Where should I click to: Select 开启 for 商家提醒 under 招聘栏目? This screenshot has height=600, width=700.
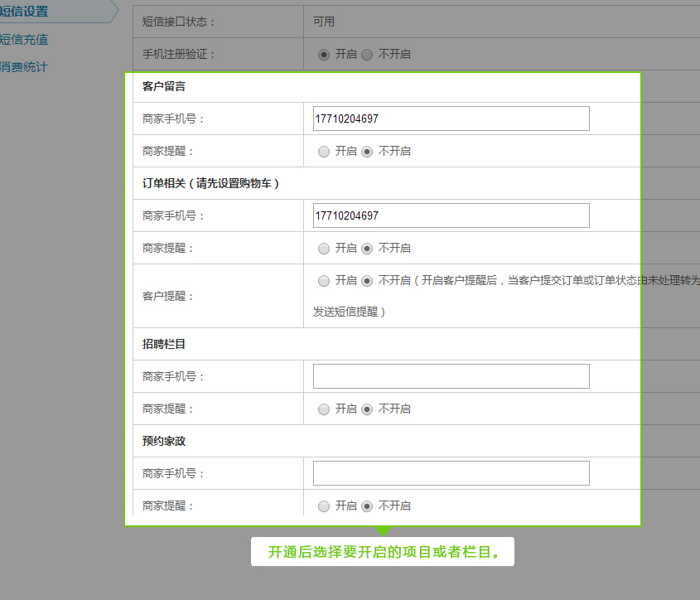[x=324, y=409]
